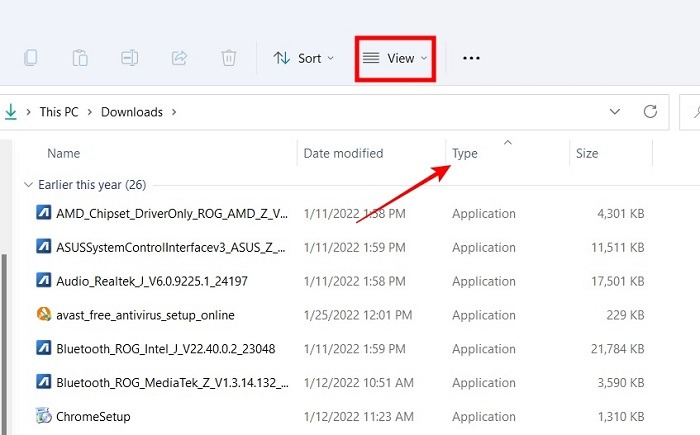Click the Application type of avast row
The width and height of the screenshot is (700, 435).
tap(484, 315)
